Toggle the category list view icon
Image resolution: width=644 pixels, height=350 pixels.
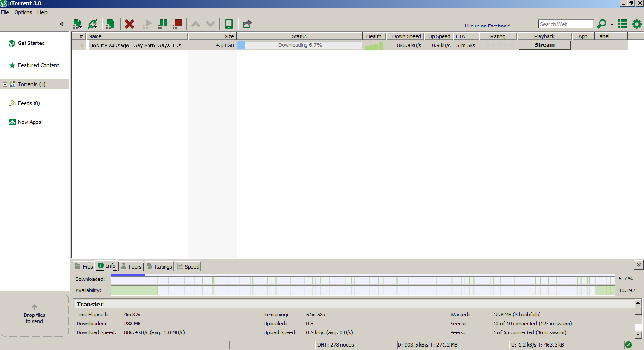click(622, 24)
